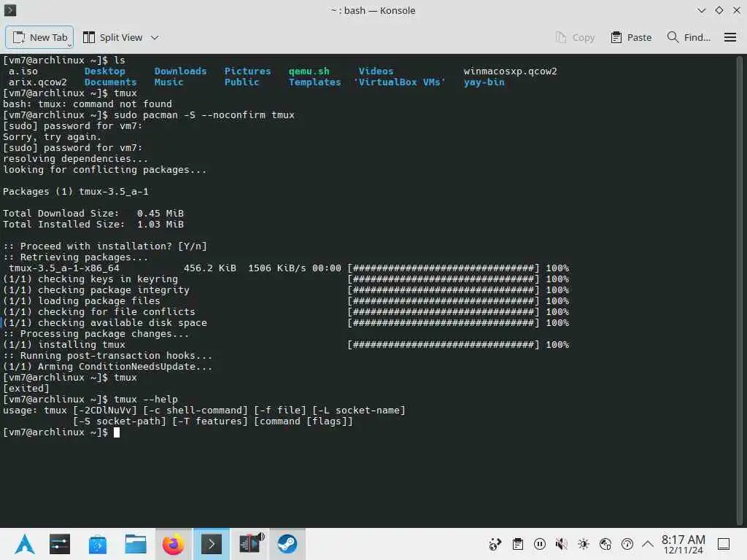Viewport: 747px width, 560px height.
Task: Open the clock showing 8:17 AM
Action: coord(683,544)
